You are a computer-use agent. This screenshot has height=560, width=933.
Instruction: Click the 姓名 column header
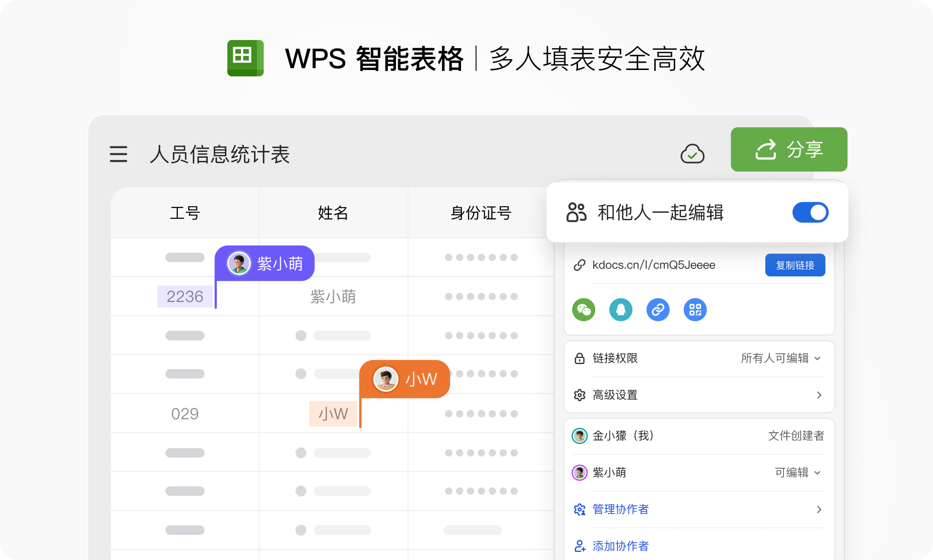point(333,212)
